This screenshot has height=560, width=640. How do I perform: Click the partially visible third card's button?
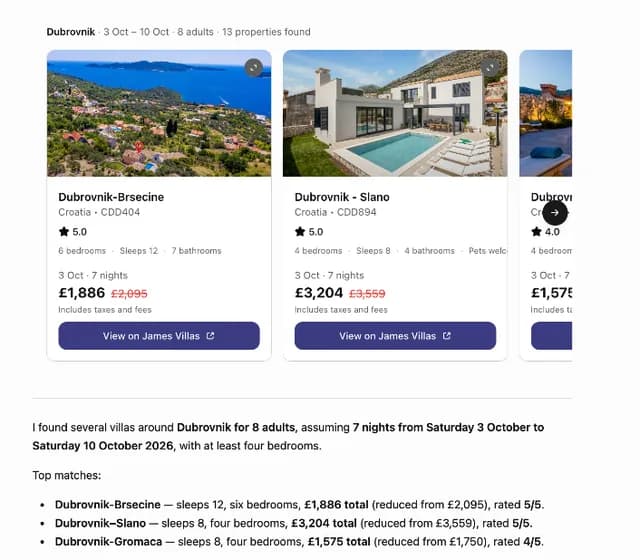click(x=551, y=336)
